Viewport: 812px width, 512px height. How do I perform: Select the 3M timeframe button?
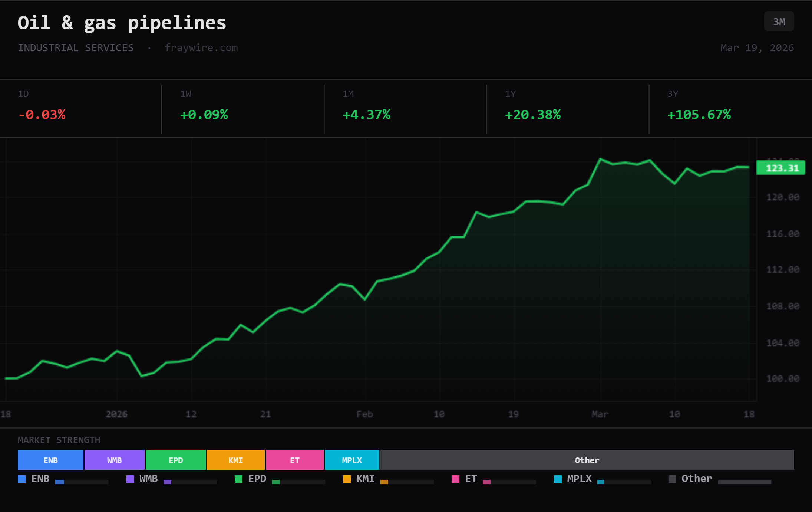[779, 21]
